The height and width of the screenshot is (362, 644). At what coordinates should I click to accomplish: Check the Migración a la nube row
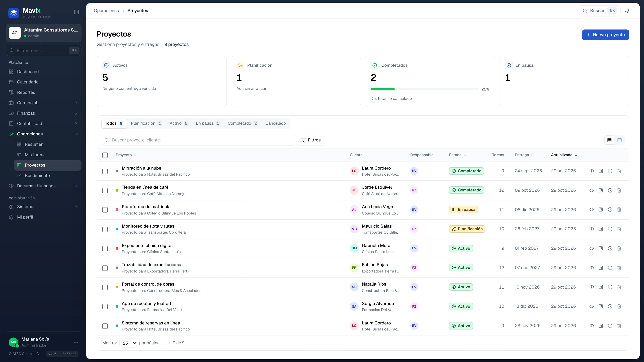[105, 171]
